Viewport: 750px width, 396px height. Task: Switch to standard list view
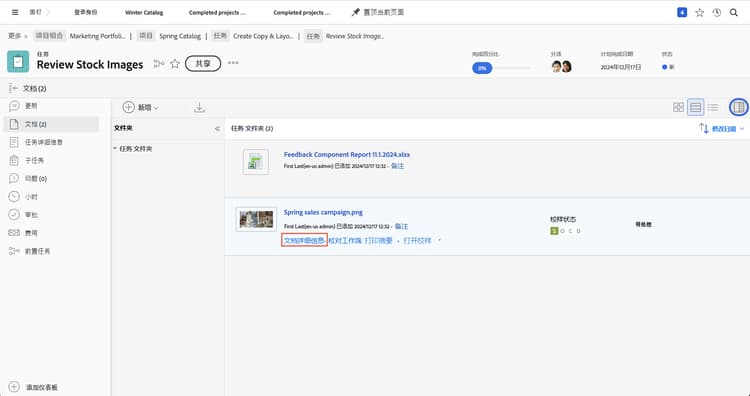click(x=695, y=107)
